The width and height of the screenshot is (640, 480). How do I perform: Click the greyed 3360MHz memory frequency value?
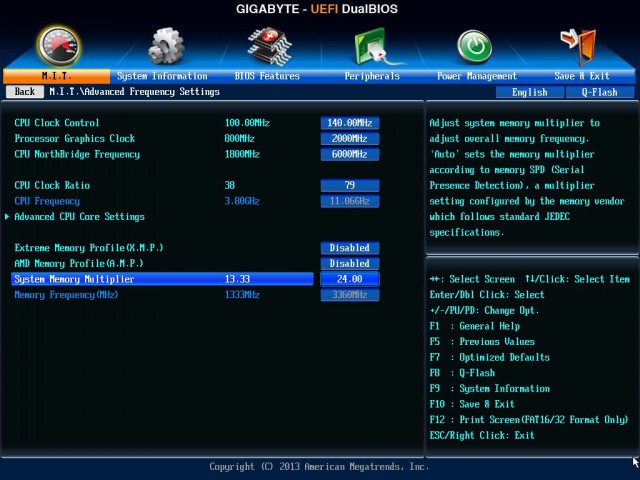(350, 295)
